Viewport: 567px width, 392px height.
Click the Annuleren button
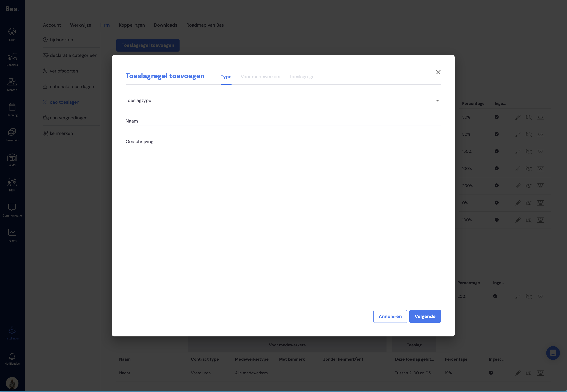pyautogui.click(x=390, y=316)
